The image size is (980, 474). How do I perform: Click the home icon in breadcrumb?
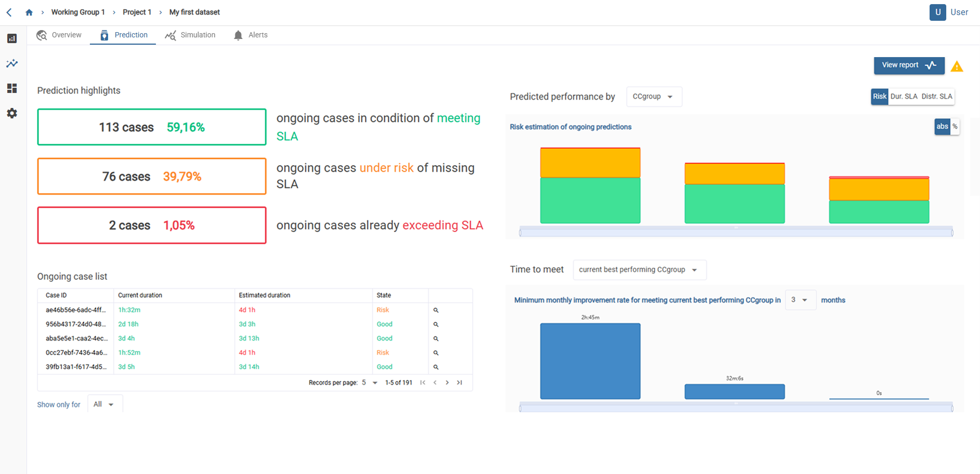pos(29,12)
